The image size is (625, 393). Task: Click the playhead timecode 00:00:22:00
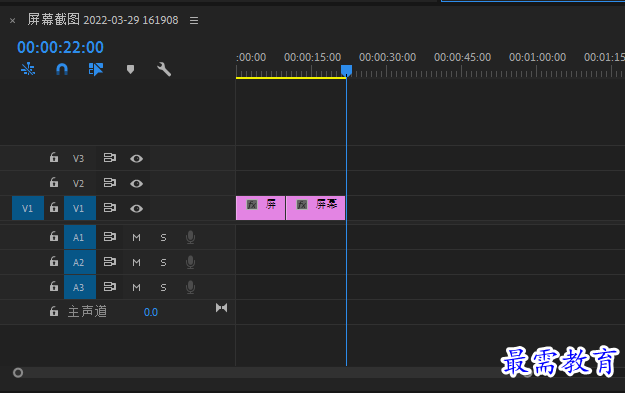[x=60, y=47]
